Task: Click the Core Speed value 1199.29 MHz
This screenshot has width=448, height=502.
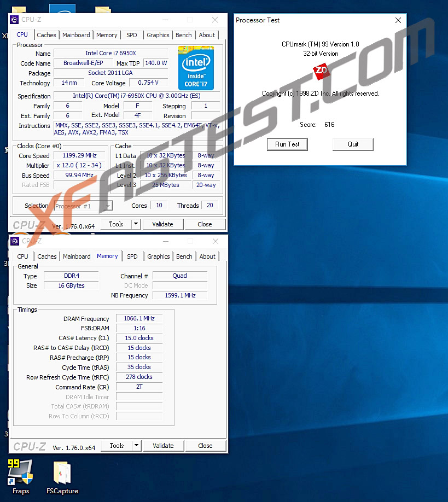Action: (x=79, y=156)
